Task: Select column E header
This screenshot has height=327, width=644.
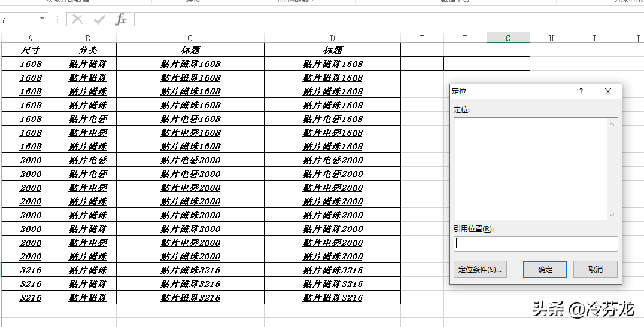Action: click(x=422, y=38)
